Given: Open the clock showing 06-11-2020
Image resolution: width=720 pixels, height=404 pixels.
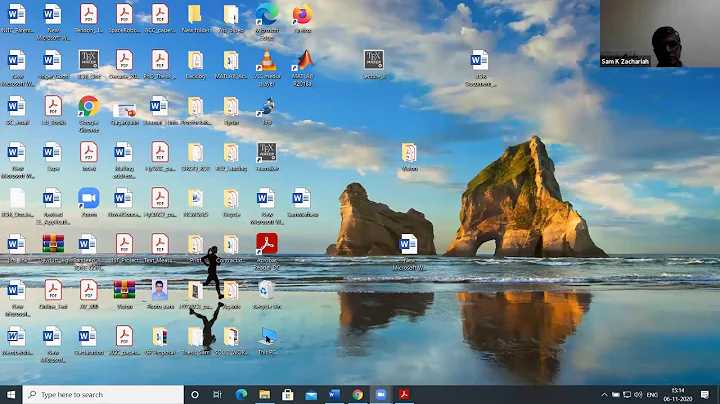Looking at the screenshot, I should 678,395.
